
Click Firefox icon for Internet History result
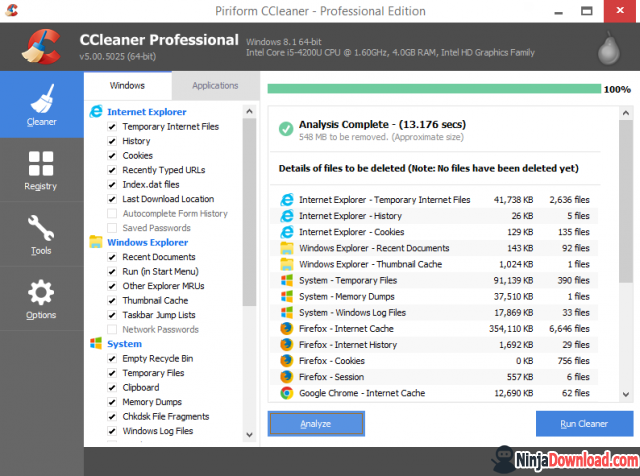point(287,345)
